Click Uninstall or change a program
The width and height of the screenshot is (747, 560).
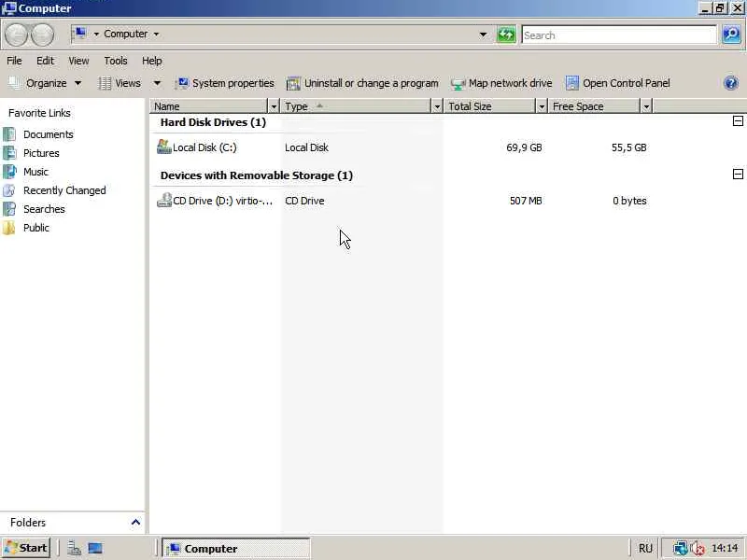coord(362,83)
